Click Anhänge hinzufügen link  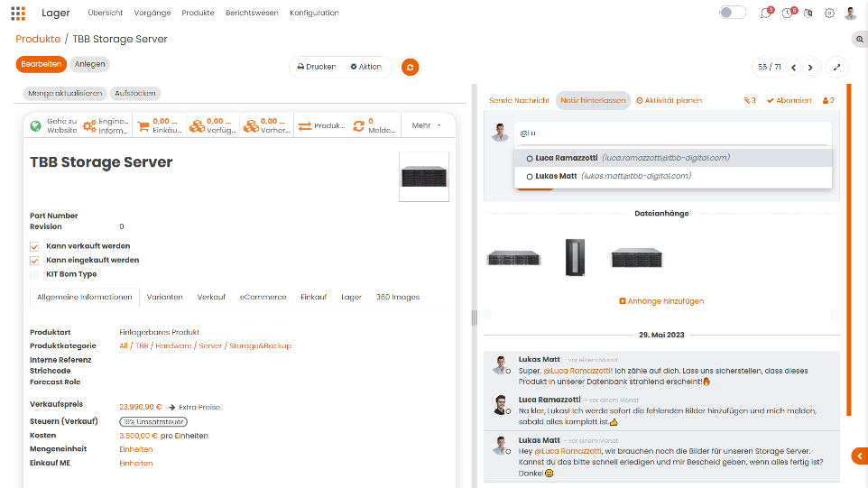(661, 301)
